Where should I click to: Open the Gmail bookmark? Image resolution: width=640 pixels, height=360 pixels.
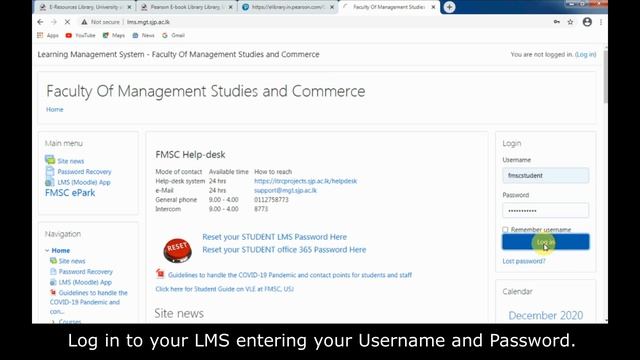(x=173, y=36)
